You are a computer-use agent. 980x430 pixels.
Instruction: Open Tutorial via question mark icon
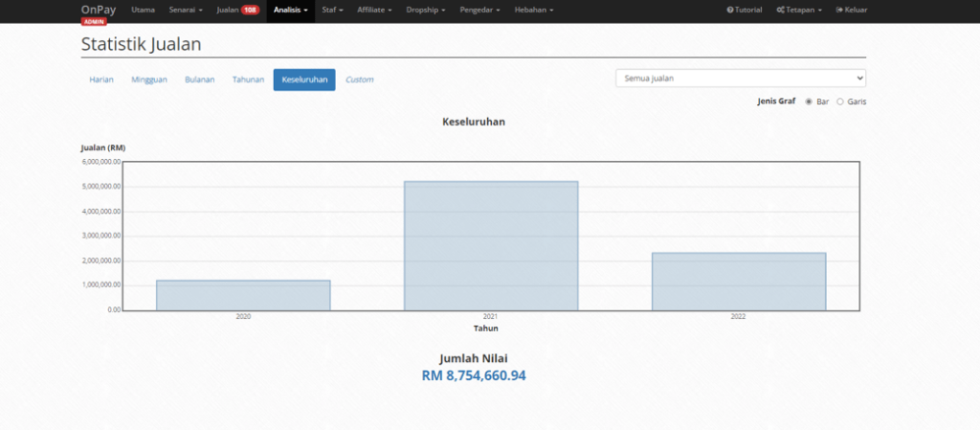pos(730,10)
